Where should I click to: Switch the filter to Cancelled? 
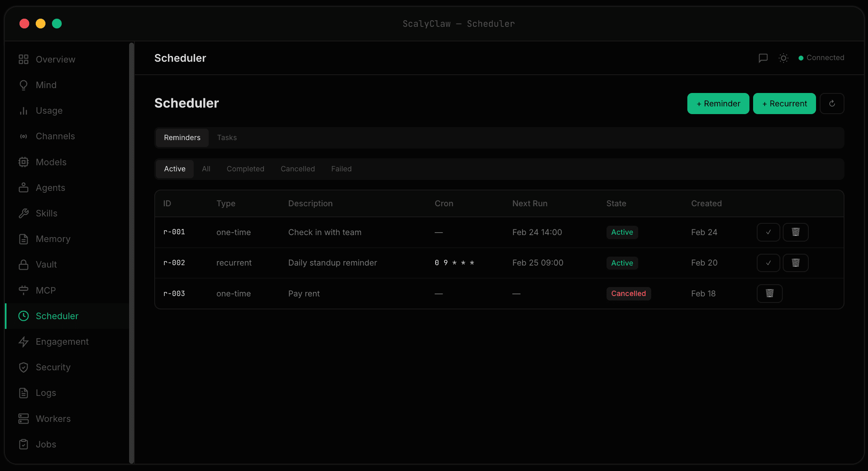click(298, 169)
